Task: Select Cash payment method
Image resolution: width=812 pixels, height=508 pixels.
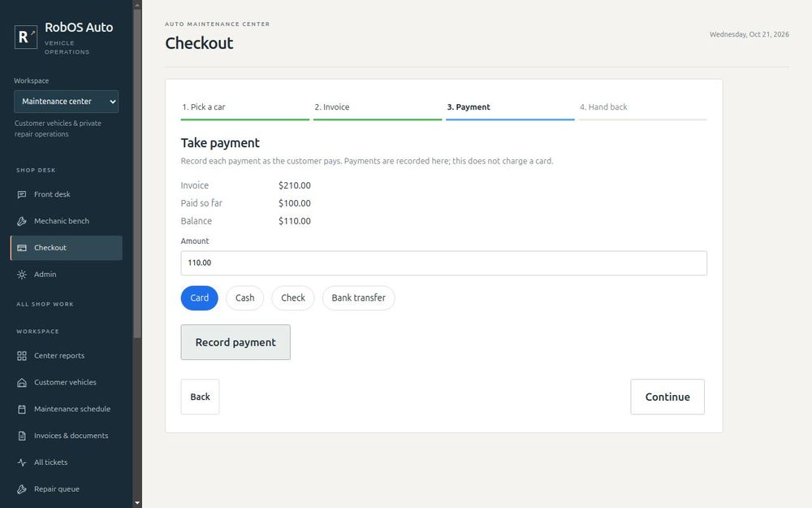Action: point(245,298)
